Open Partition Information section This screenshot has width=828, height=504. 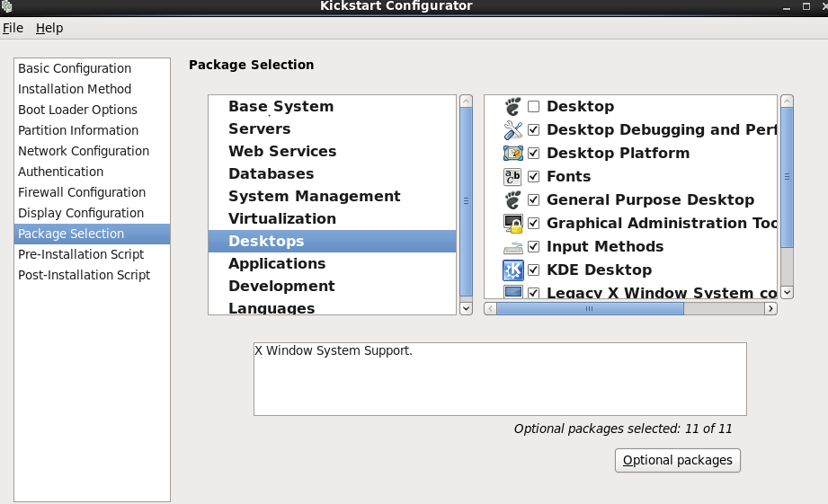(92, 130)
